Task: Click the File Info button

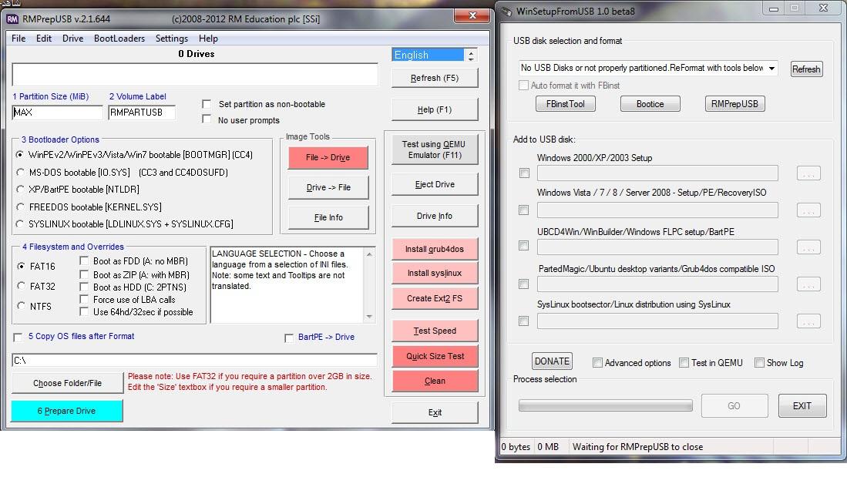Action: tap(328, 217)
